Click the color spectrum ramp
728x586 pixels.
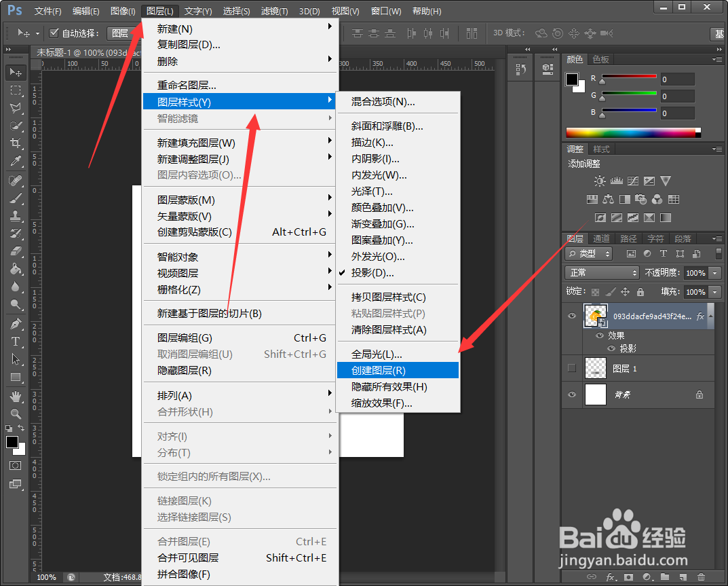point(633,132)
